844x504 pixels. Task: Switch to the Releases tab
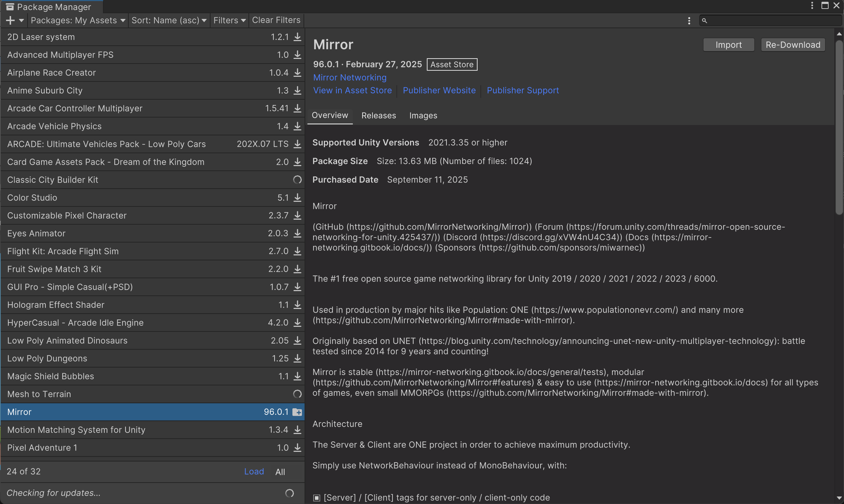[x=379, y=115]
